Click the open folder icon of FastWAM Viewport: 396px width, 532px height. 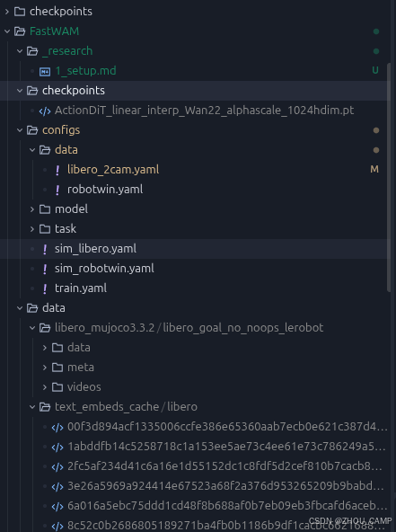(20, 31)
